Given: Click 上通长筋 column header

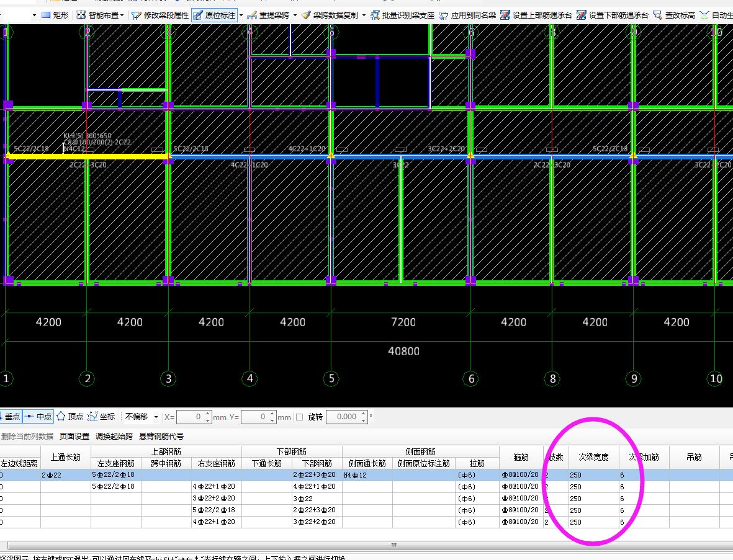Looking at the screenshot, I should tap(65, 457).
